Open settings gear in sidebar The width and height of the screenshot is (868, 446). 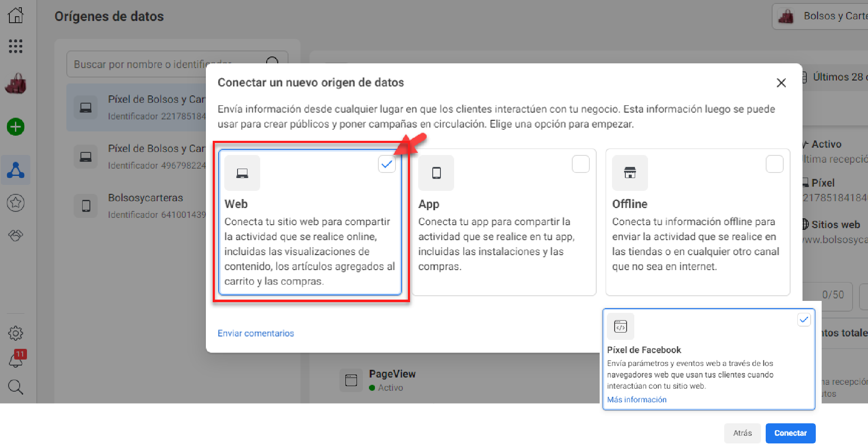[x=16, y=333]
